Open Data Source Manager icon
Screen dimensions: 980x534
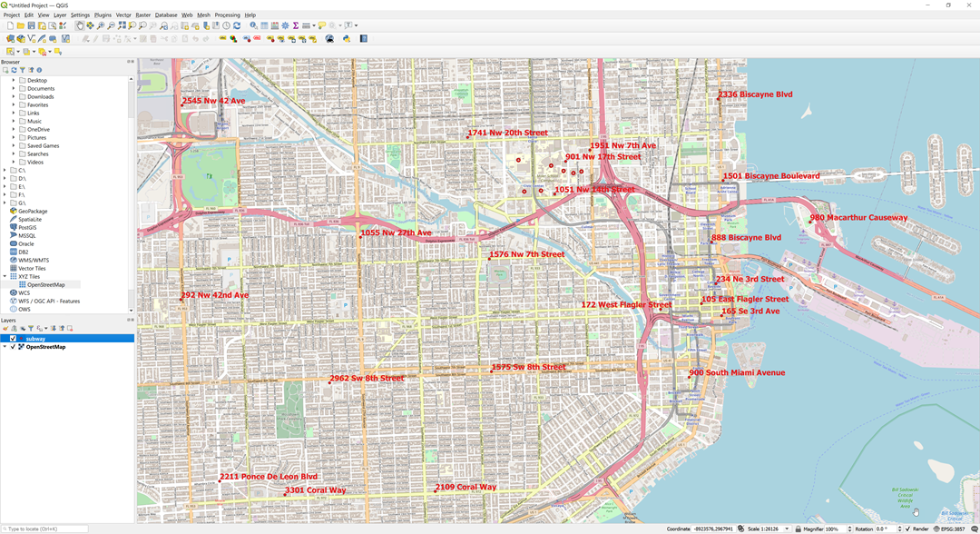click(x=10, y=39)
